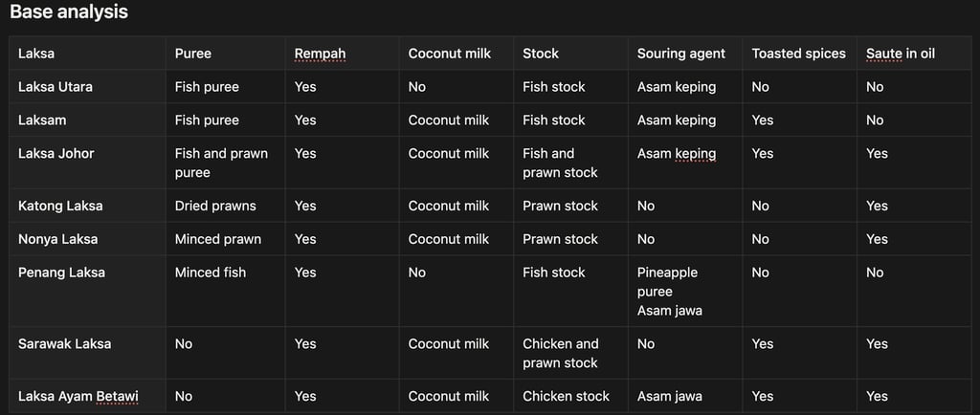Select the Souring agent column header

(681, 54)
